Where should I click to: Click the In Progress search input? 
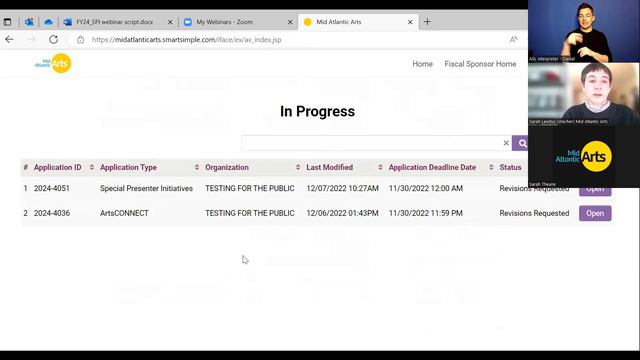[371, 143]
